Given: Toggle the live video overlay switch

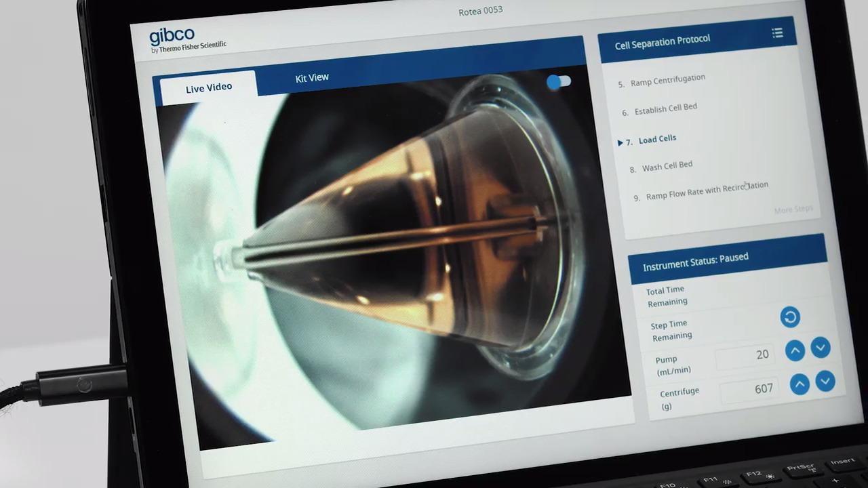Looking at the screenshot, I should (559, 82).
